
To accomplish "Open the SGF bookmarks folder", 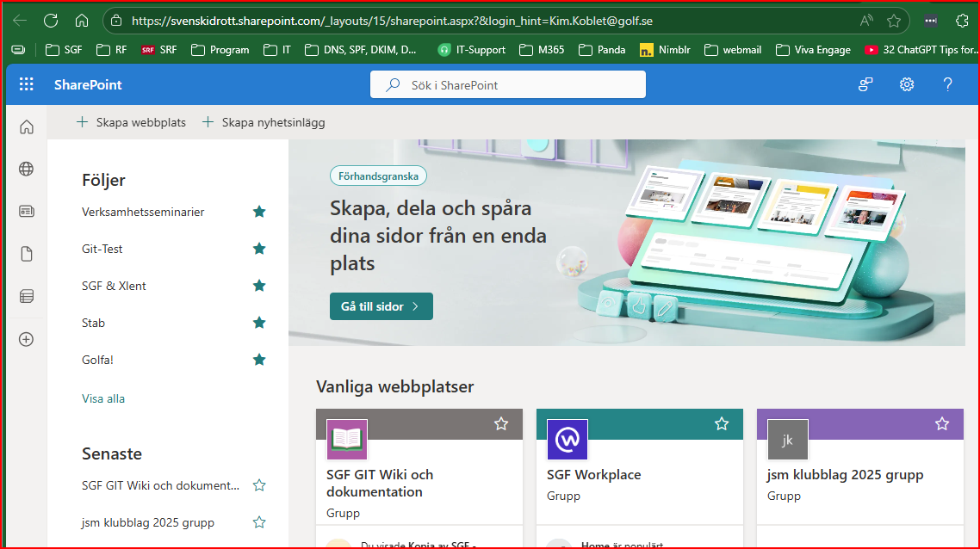I will pos(64,50).
